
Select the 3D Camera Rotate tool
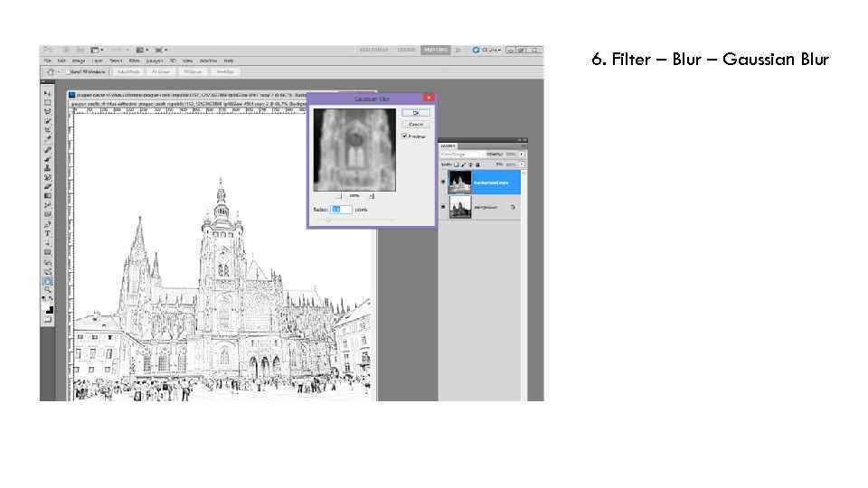[48, 272]
